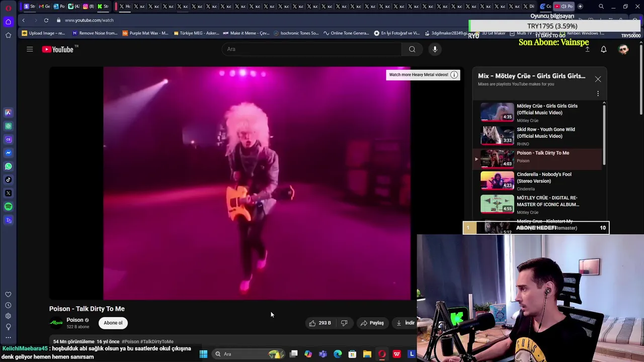The image size is (644, 362).
Task: Open a new browser tab
Action: click(x=580, y=7)
